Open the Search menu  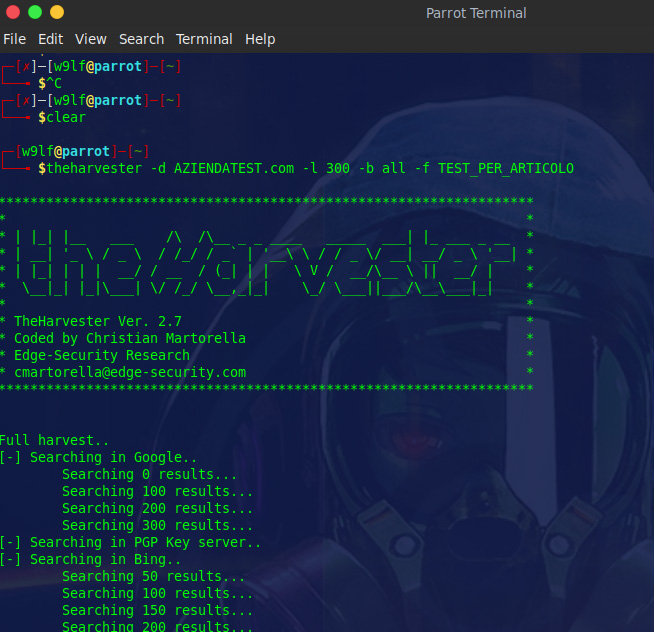[x=141, y=39]
